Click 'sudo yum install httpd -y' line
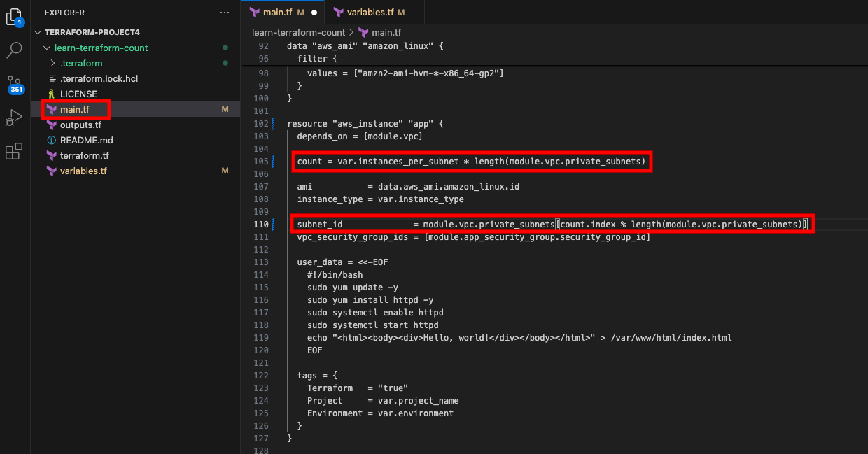Image resolution: width=868 pixels, height=454 pixels. pyautogui.click(x=370, y=300)
